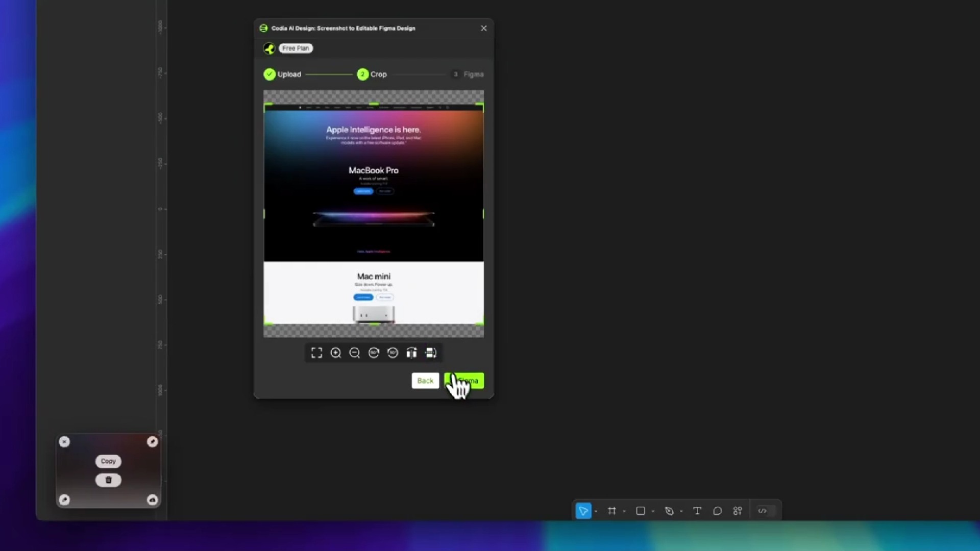Select the Move tool in Figma toolbar
Image resolution: width=980 pixels, height=551 pixels.
[x=583, y=511]
